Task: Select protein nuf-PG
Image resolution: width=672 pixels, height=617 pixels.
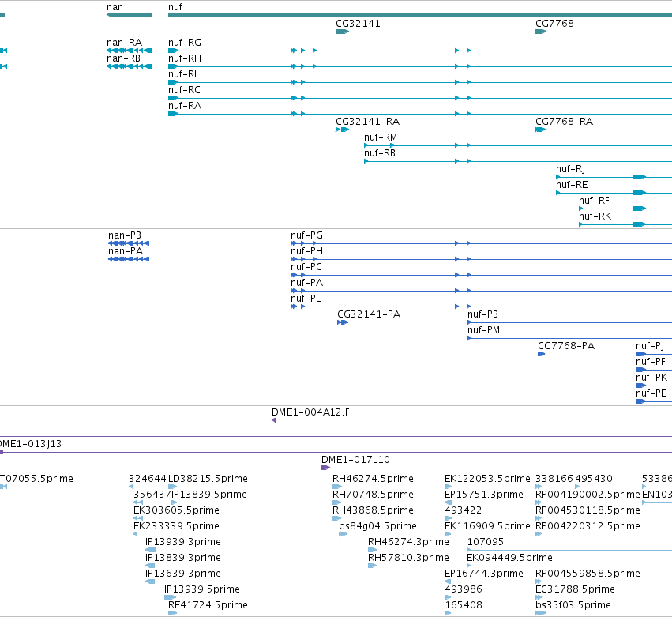Action: point(307,236)
